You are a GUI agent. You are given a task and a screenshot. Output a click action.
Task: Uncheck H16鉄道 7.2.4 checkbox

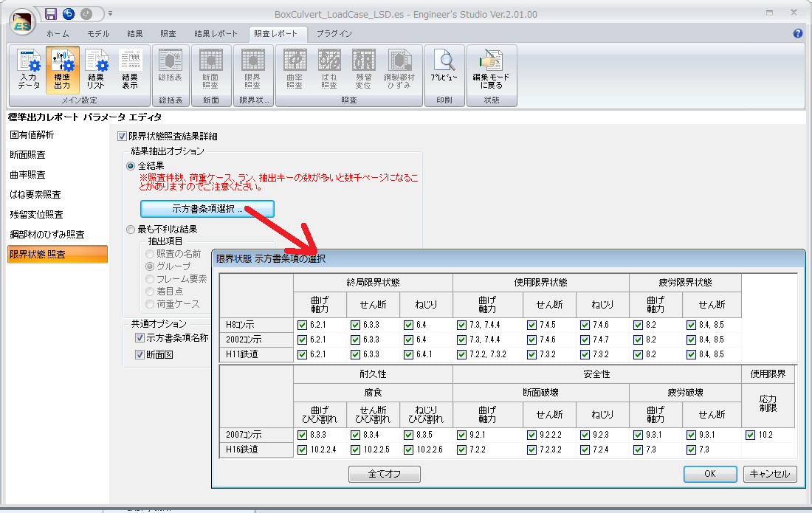click(x=585, y=450)
